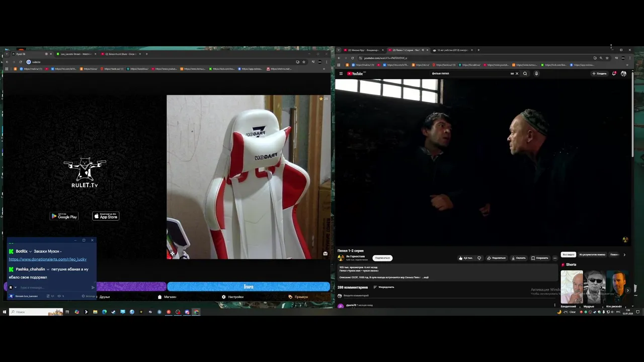This screenshot has height=362, width=644.
Task: Mute audio on Пепел 1-2 серия tab
Action: pyautogui.click(x=423, y=50)
